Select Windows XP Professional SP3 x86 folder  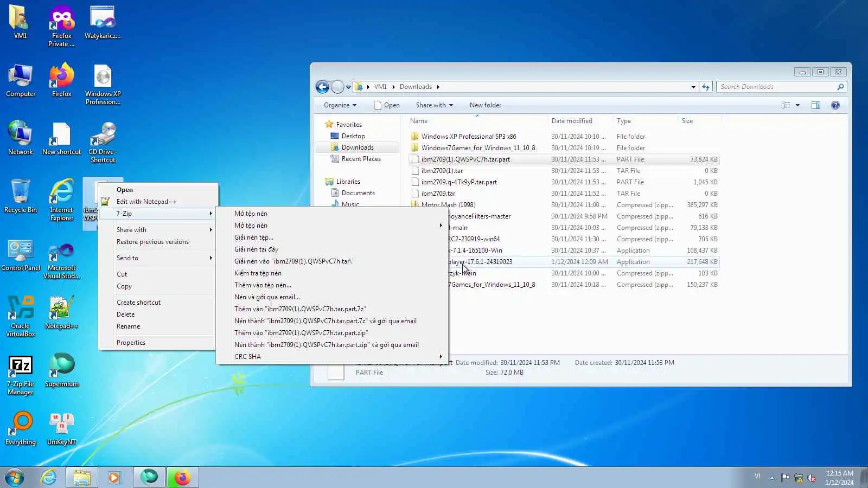[564, 137]
